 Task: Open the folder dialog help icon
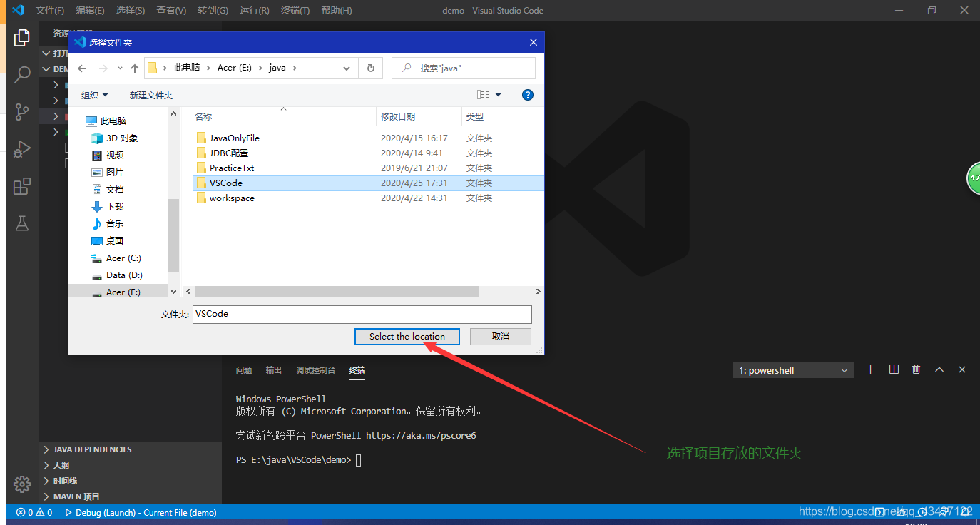pyautogui.click(x=528, y=95)
